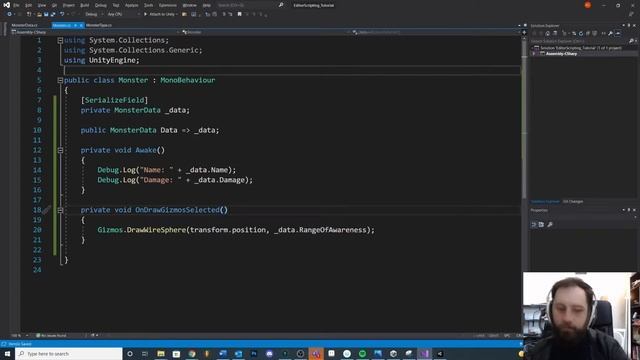Collapse the OnDrawGizmosSelected method region
640x360 pixels.
[x=60, y=210]
